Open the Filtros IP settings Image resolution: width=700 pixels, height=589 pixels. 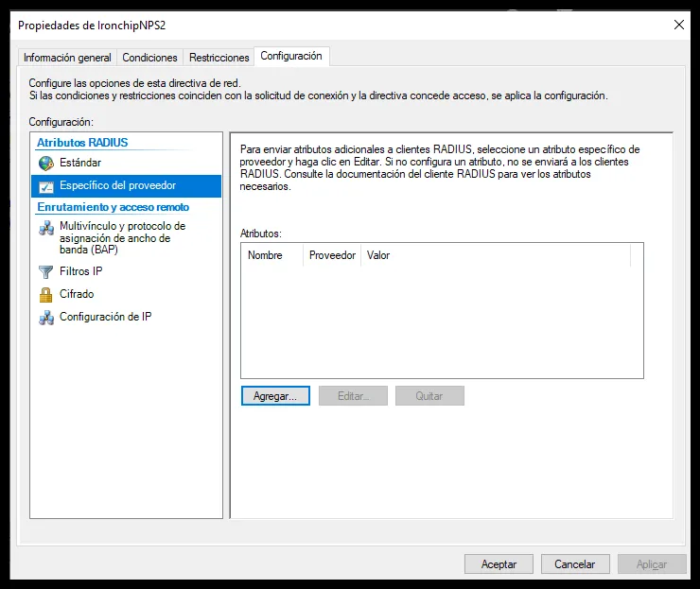[x=126, y=271]
